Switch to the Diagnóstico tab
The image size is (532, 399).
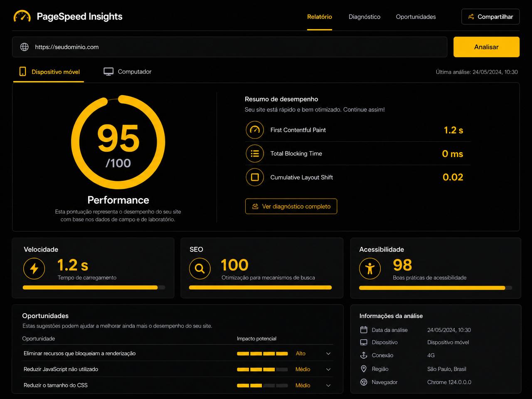click(x=365, y=17)
